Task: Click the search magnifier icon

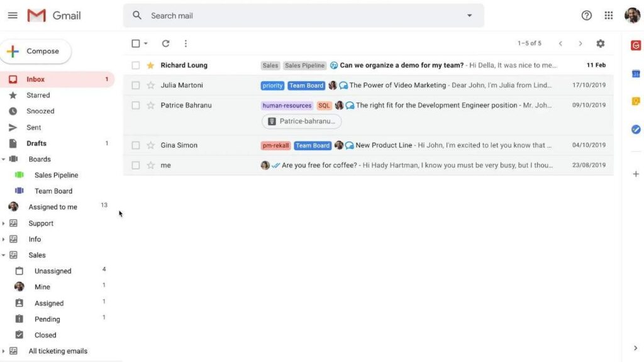Action: (136, 16)
